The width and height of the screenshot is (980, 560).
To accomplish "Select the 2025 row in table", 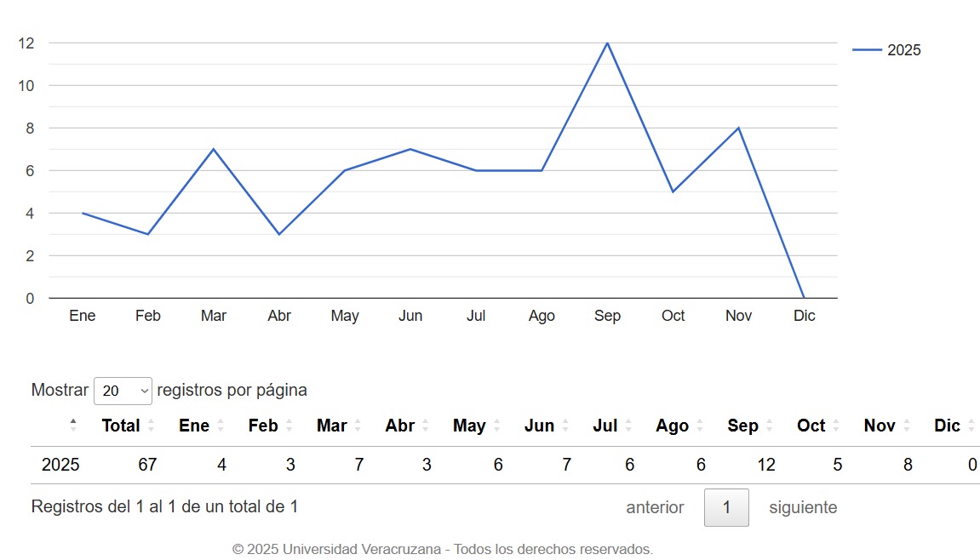I will 60,465.
